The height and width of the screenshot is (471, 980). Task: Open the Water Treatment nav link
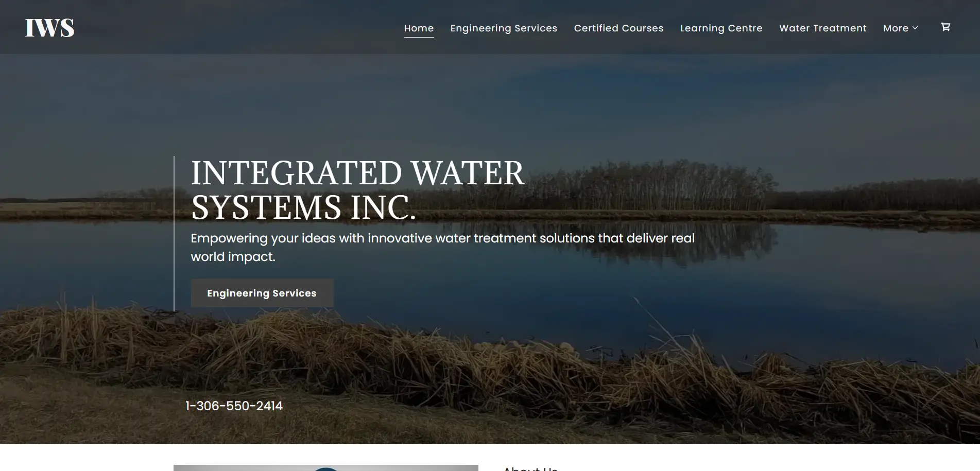point(822,28)
